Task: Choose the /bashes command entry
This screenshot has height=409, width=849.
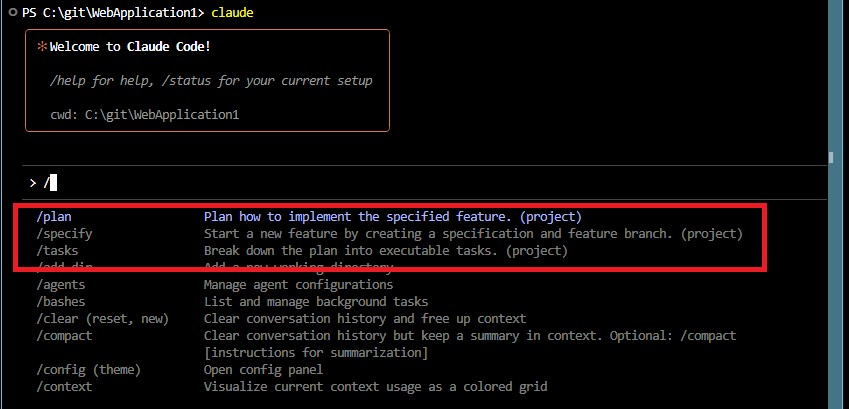Action: 61,301
